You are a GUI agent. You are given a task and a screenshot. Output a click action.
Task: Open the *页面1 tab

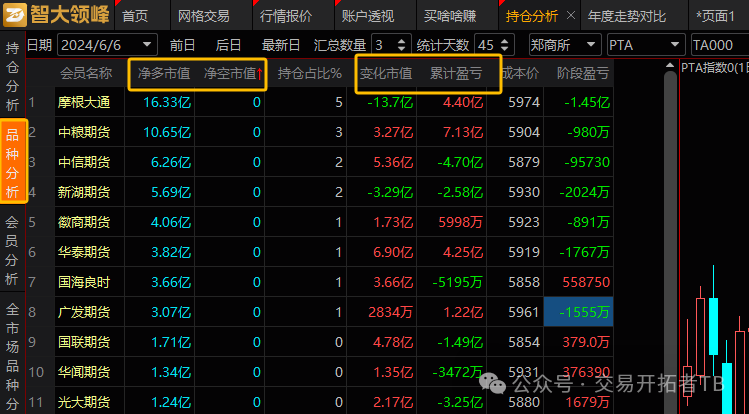tap(715, 16)
